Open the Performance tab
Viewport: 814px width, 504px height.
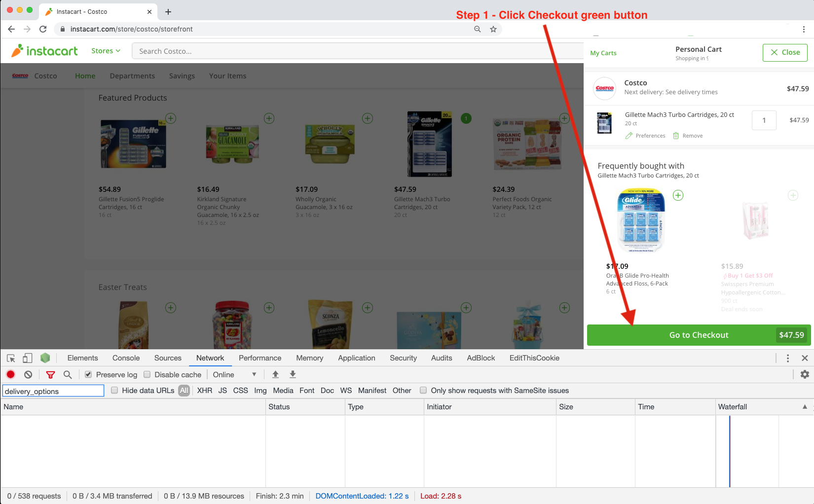click(x=260, y=358)
